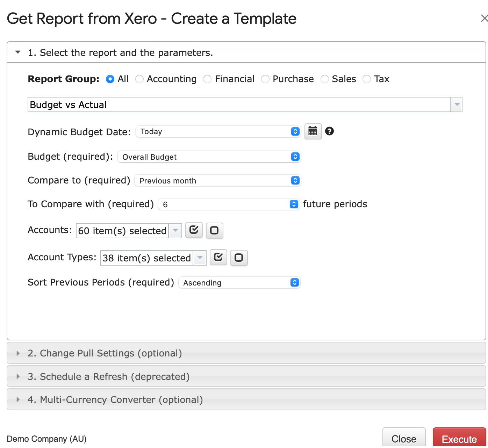Open the calendar date picker icon
The width and height of the screenshot is (488, 448).
pos(313,131)
